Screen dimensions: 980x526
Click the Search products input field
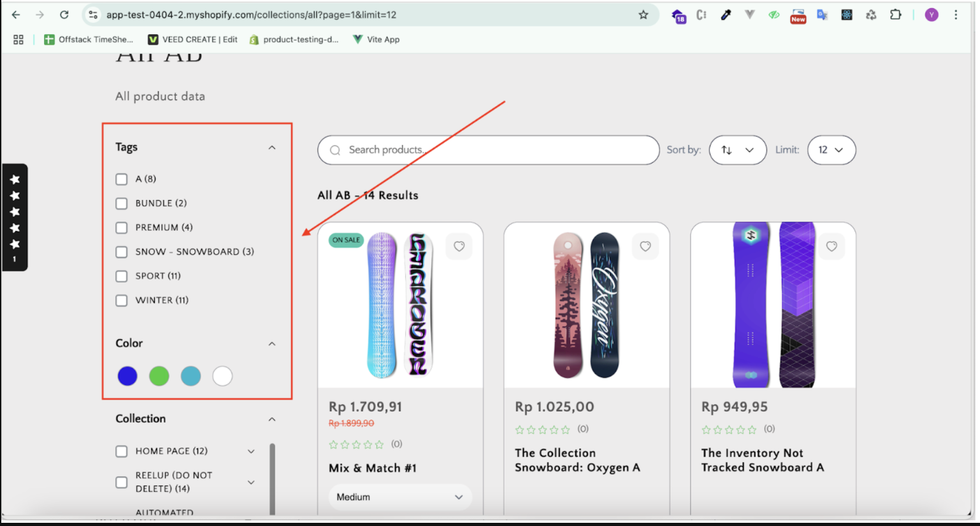tap(488, 150)
